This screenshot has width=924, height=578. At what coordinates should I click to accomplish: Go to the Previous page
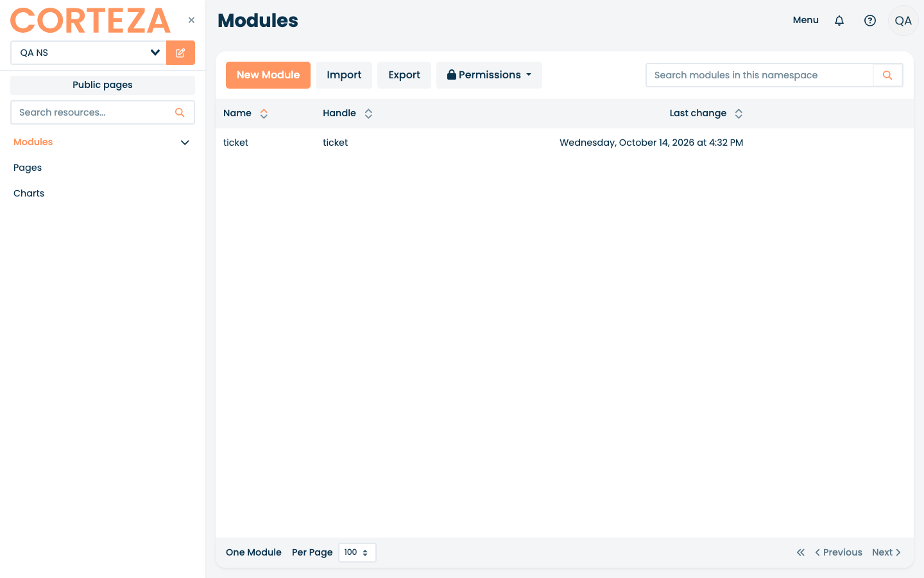(839, 552)
